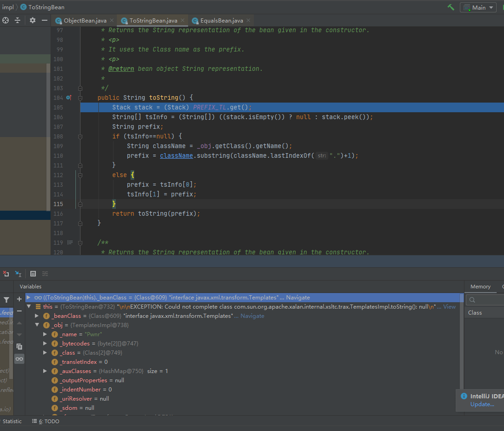Screen dimensions: 504x431
Task: Click Navigate link on the highlighted watch row
Action: tap(298, 298)
